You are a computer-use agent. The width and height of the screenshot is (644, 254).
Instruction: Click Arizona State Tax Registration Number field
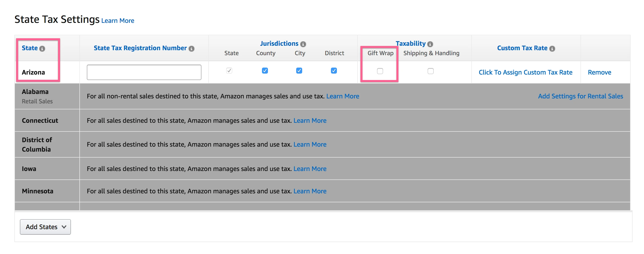[144, 72]
